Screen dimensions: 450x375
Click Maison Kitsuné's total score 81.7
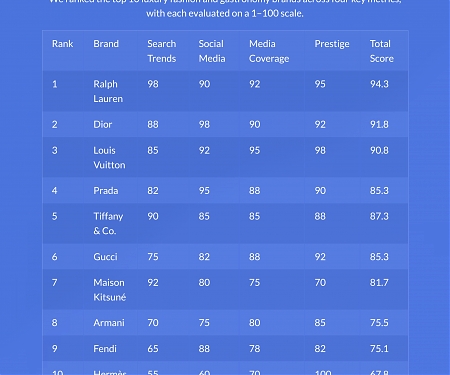tap(379, 283)
